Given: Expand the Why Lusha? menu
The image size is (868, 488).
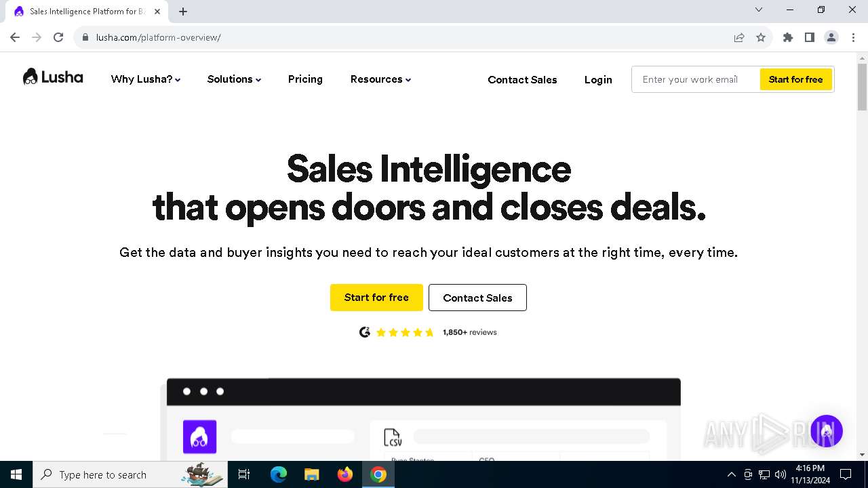Looking at the screenshot, I should 146,79.
